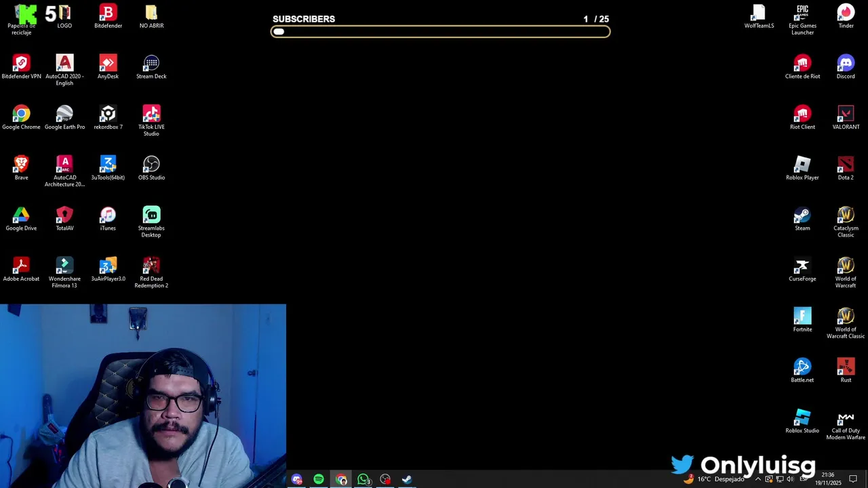Launch OBS Studio from desktop
Viewport: 868px width, 488px height.
tap(151, 168)
